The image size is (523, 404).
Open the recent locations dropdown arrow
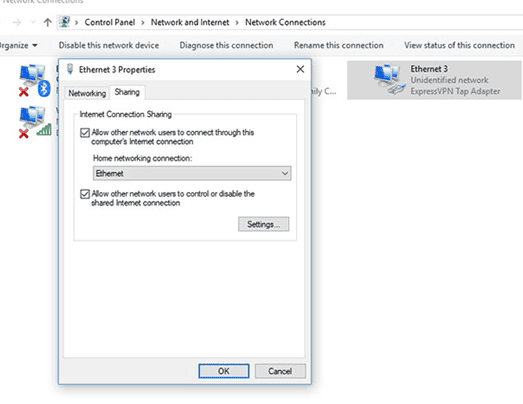[33, 22]
